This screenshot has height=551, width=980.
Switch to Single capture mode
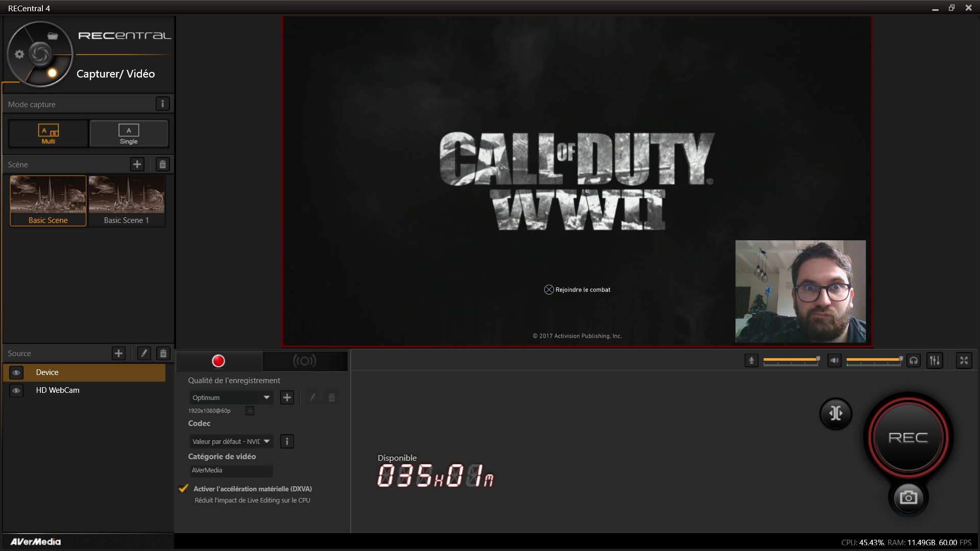click(129, 134)
